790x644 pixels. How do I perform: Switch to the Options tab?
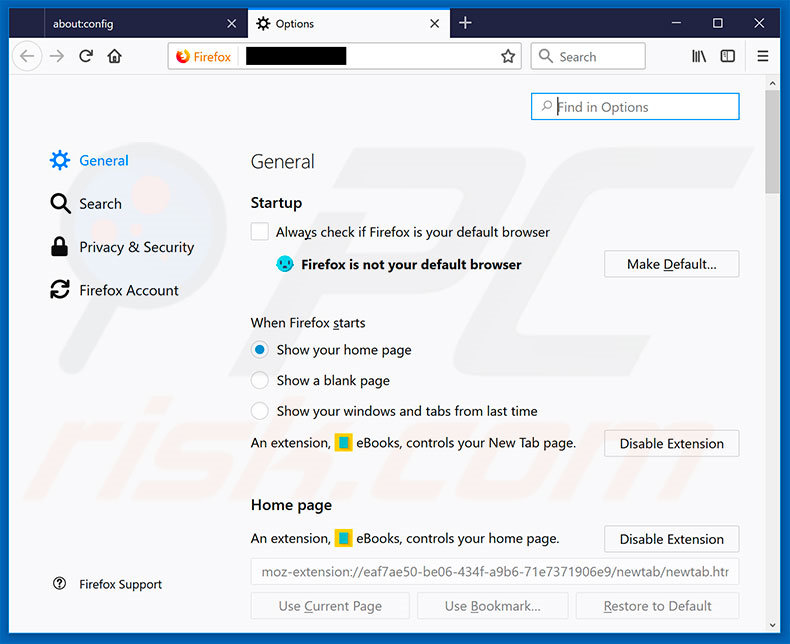pos(349,24)
